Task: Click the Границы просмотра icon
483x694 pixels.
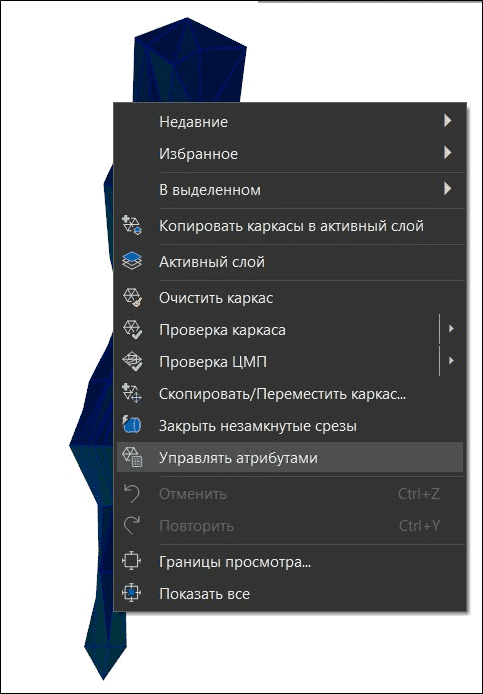Action: (131, 562)
